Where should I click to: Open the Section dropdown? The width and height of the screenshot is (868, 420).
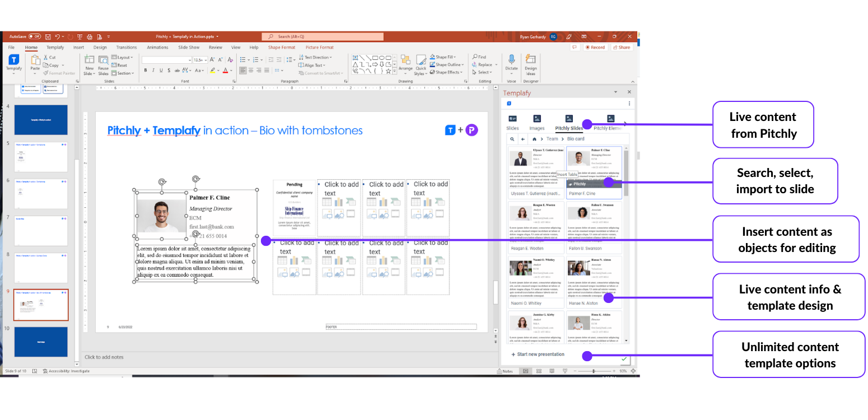pyautogui.click(x=123, y=73)
